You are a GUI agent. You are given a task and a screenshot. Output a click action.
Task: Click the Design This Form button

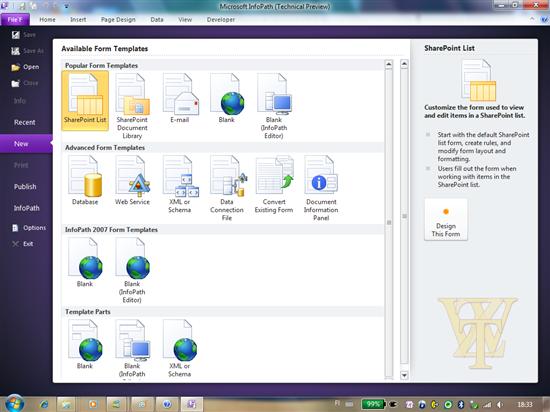pyautogui.click(x=446, y=219)
